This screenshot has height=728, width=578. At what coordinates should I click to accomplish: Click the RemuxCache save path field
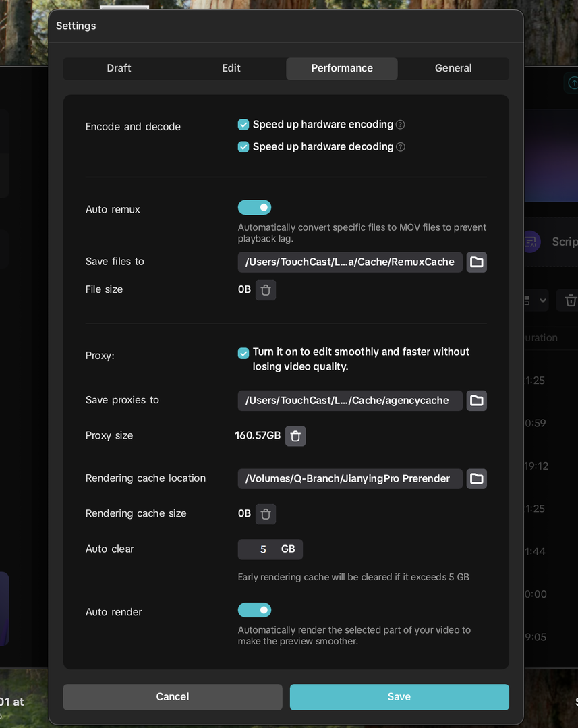tap(350, 262)
